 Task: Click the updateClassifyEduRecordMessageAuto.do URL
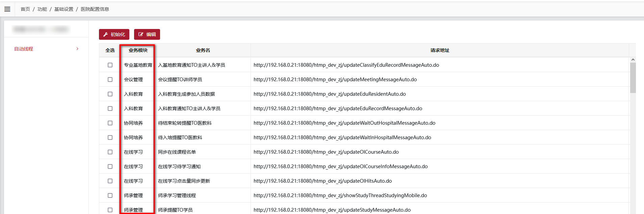point(346,65)
